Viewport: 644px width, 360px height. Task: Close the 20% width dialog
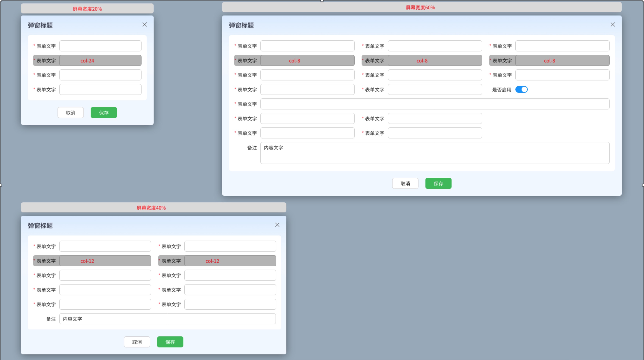(x=145, y=24)
